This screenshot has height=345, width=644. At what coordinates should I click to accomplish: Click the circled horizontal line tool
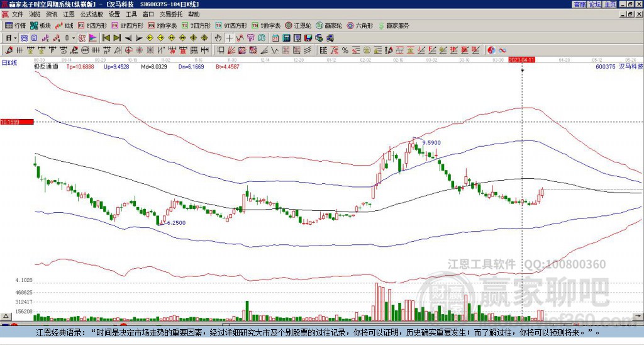point(85,50)
